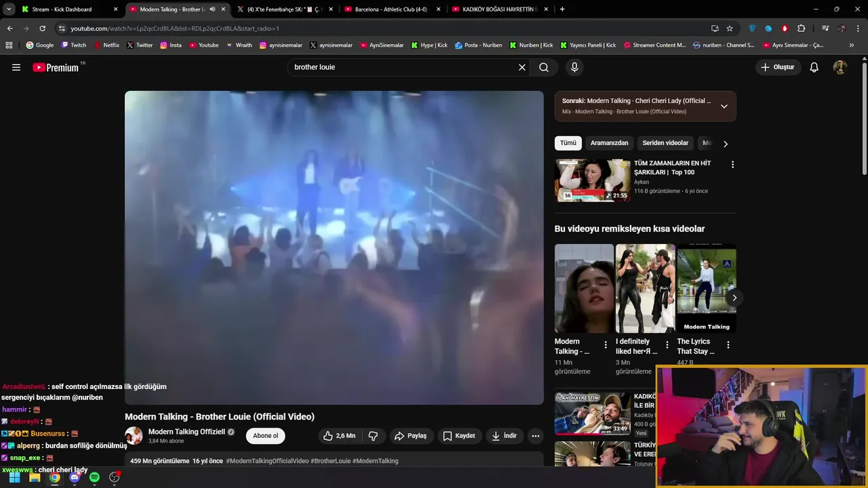Open the Hype | Kick bookmark

click(x=429, y=45)
